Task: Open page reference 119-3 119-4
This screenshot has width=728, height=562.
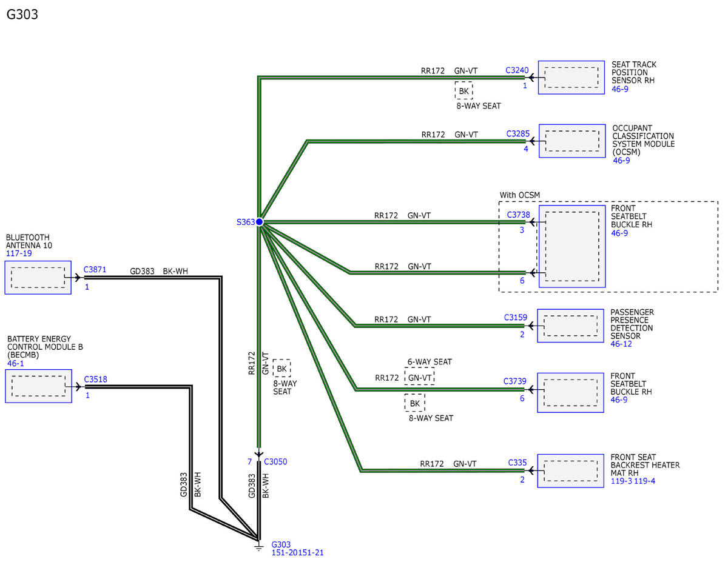Action: [x=633, y=481]
